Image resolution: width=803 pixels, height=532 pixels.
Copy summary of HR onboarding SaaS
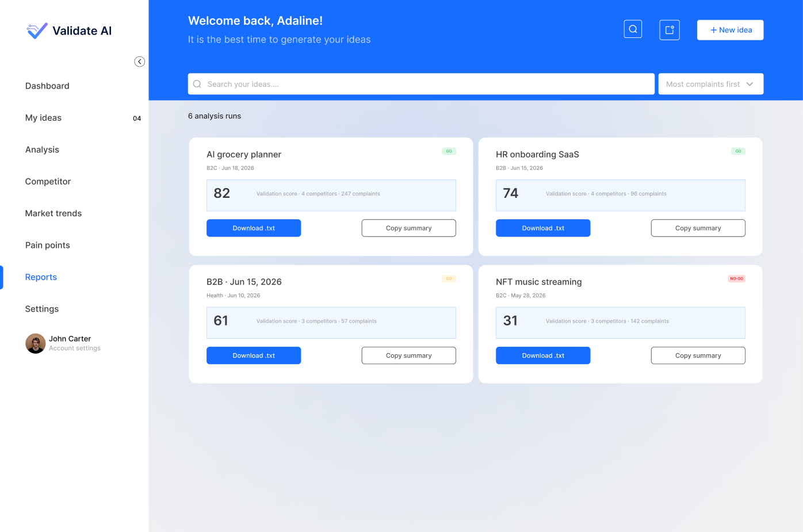coord(698,228)
